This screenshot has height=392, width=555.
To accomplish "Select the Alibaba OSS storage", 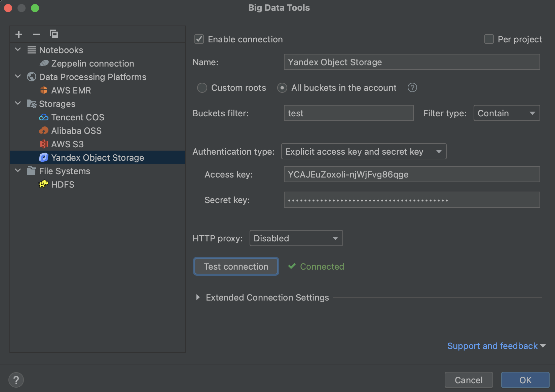I will point(76,130).
